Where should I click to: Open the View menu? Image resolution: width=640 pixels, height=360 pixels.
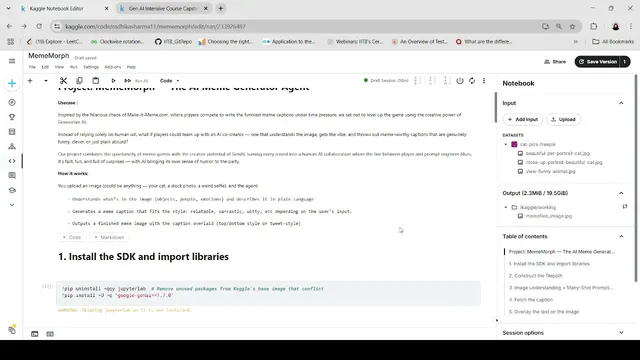tap(59, 67)
